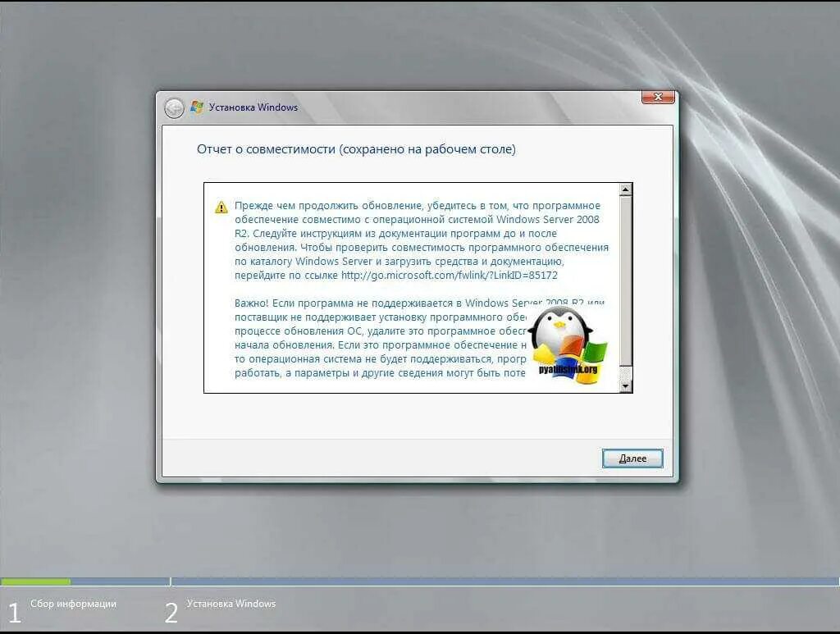Close the Установка Windows dialog
840x634 pixels.
[657, 96]
